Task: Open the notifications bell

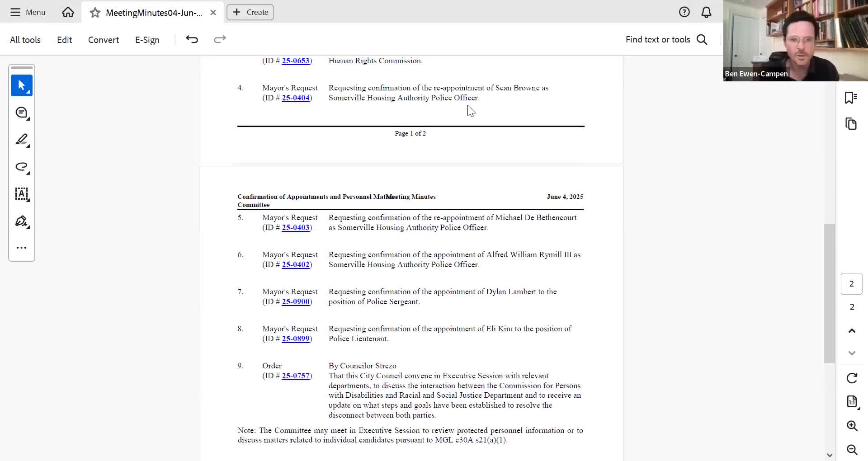Action: [x=706, y=12]
